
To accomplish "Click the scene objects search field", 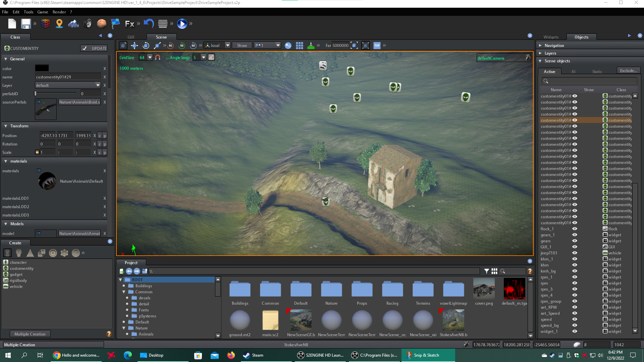I will tap(589, 81).
